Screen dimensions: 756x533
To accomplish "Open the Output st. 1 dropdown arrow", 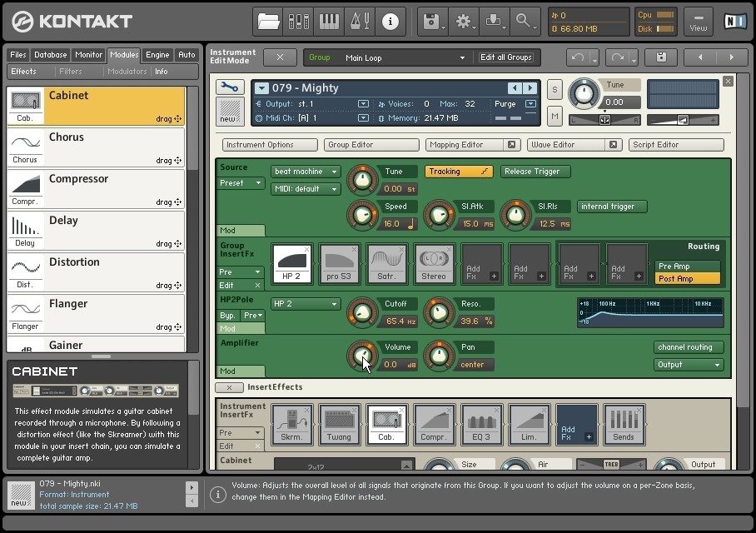I will pyautogui.click(x=364, y=104).
